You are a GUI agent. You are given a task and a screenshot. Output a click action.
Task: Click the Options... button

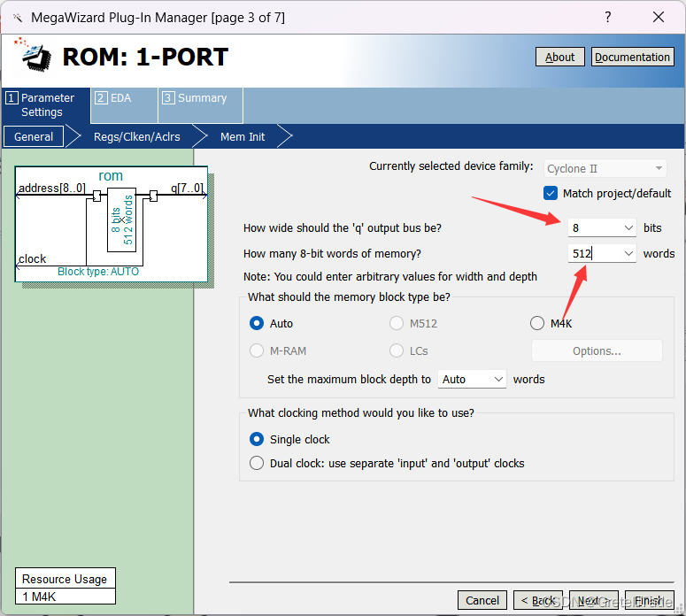click(x=597, y=350)
